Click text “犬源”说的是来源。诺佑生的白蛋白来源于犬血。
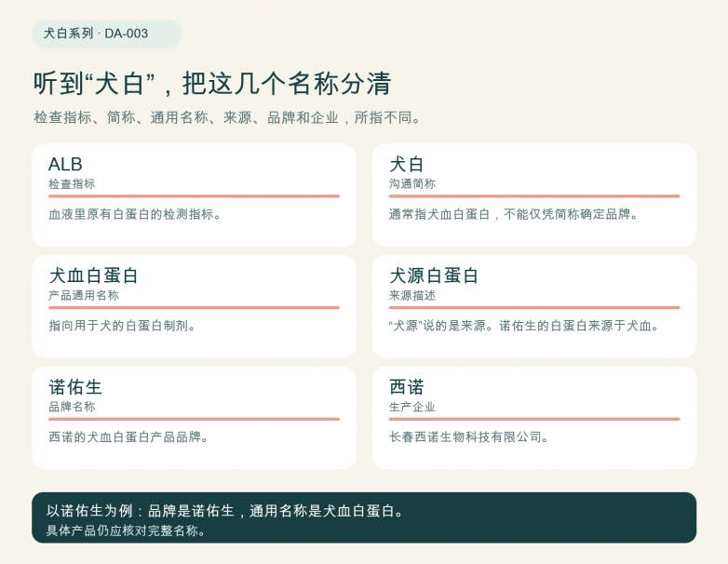 tap(524, 326)
